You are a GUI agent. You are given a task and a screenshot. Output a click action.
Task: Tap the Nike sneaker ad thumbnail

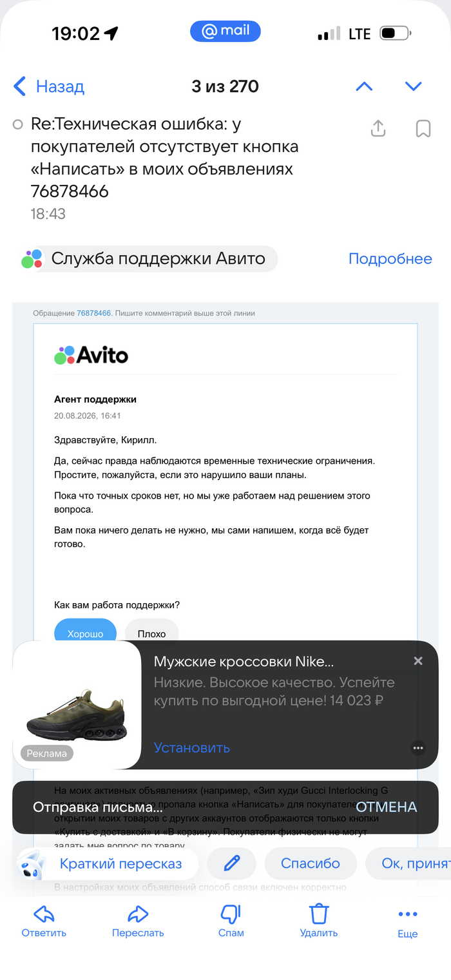77,705
